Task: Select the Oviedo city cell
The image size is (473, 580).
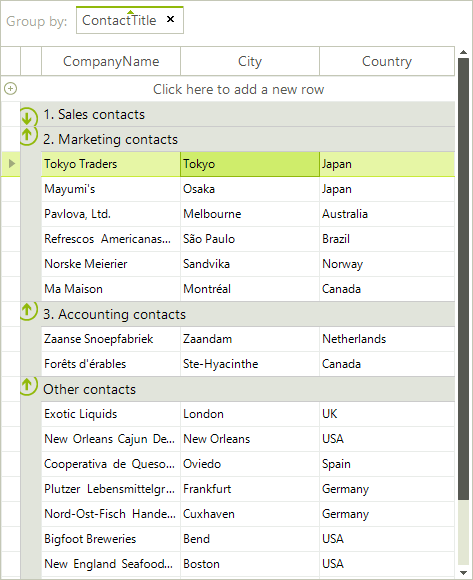Action: pyautogui.click(x=250, y=464)
